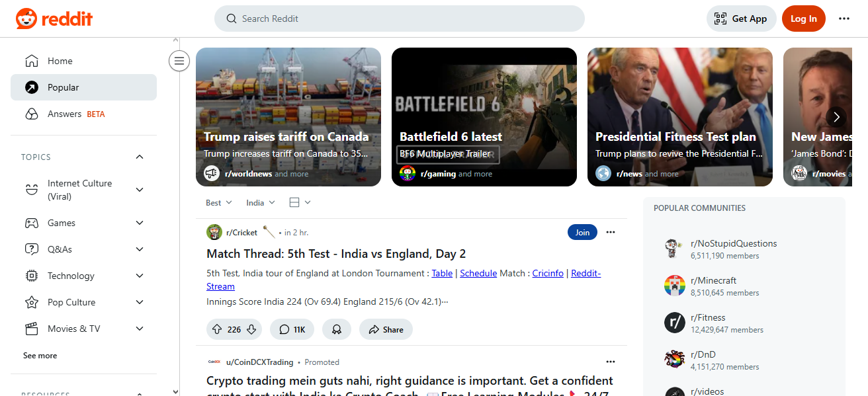This screenshot has height=396, width=868.
Task: Advance the trending carousel with the next arrow
Action: click(836, 117)
